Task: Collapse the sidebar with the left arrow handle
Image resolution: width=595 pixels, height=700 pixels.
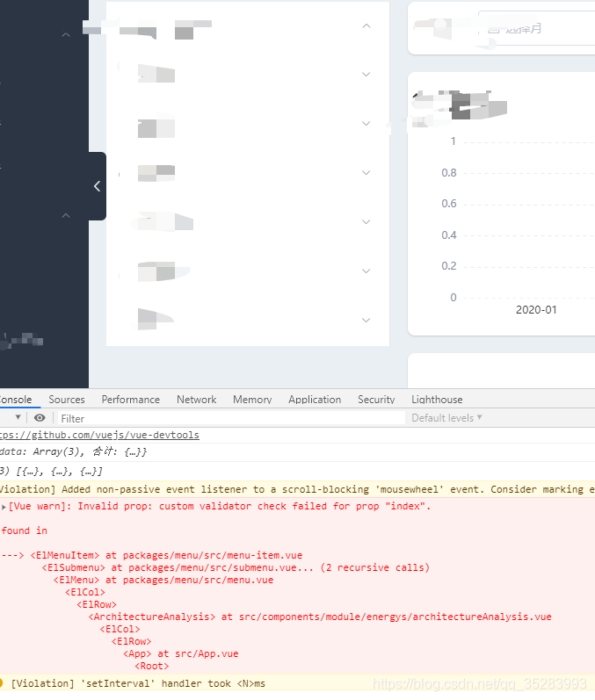Action: pyautogui.click(x=97, y=186)
